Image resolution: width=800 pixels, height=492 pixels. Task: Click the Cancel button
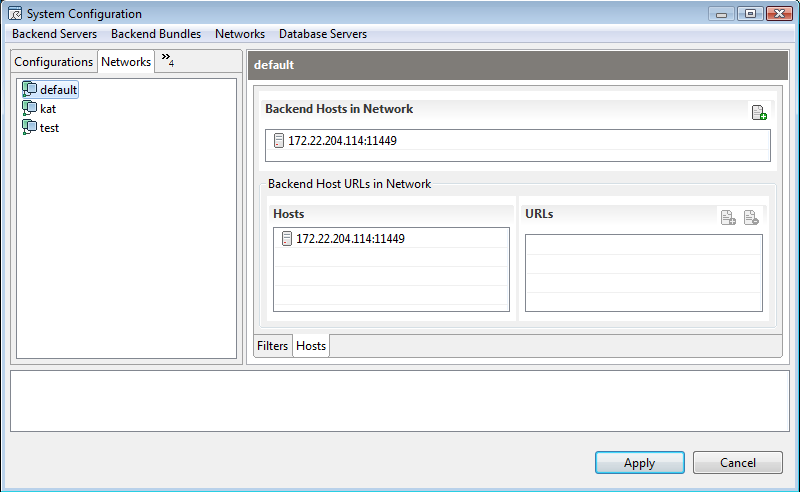pyautogui.click(x=738, y=462)
